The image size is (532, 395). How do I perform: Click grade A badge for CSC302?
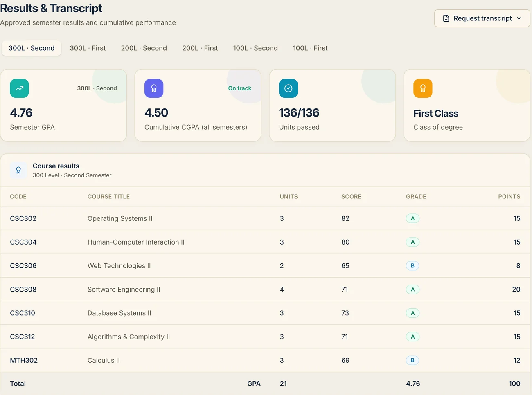413,218
